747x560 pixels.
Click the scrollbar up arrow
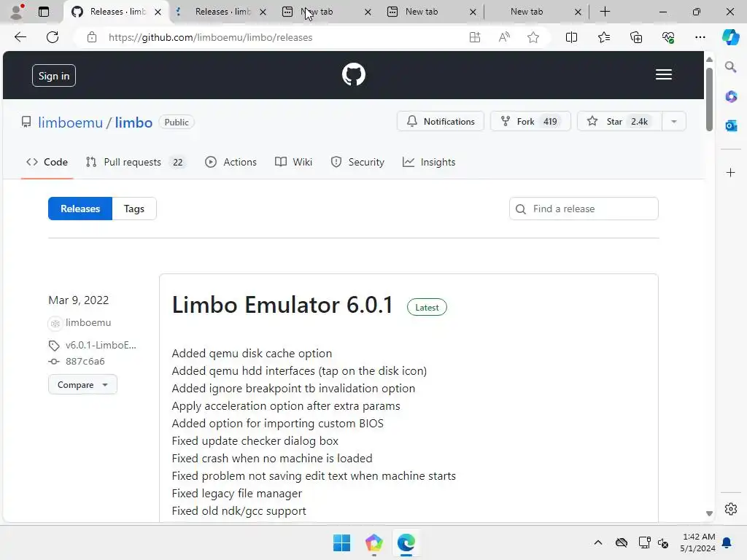[709, 60]
